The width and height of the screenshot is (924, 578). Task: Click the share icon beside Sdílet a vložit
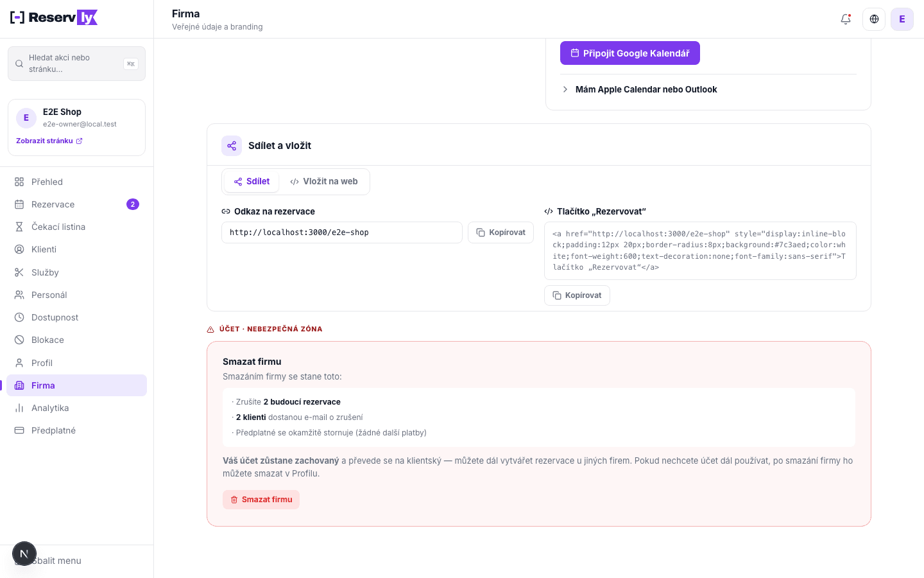(232, 146)
